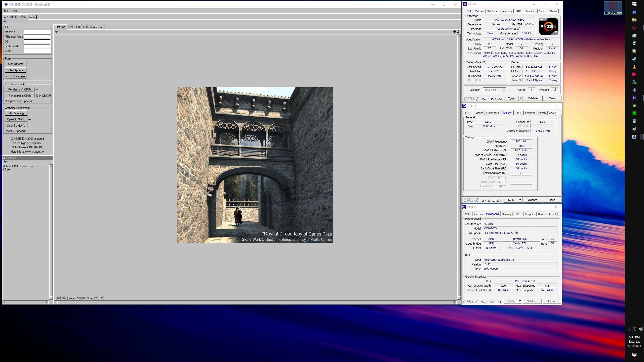Open Calculator from the taskbar
The width and height of the screenshot is (644, 362).
coord(634,121)
